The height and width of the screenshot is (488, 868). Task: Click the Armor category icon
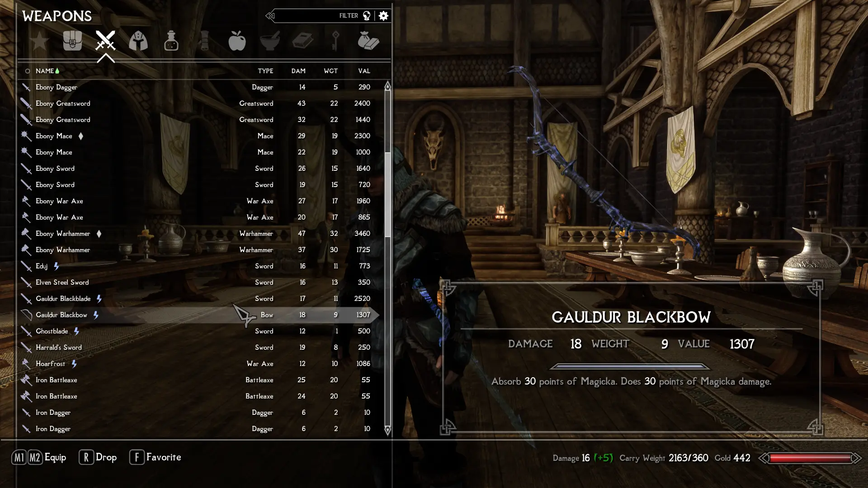(x=138, y=41)
